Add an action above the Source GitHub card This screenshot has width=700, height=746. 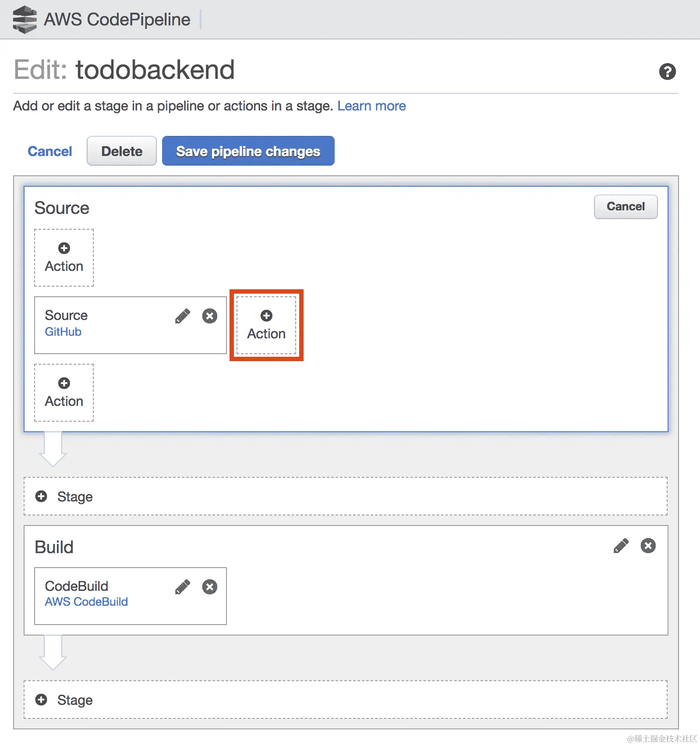64,258
